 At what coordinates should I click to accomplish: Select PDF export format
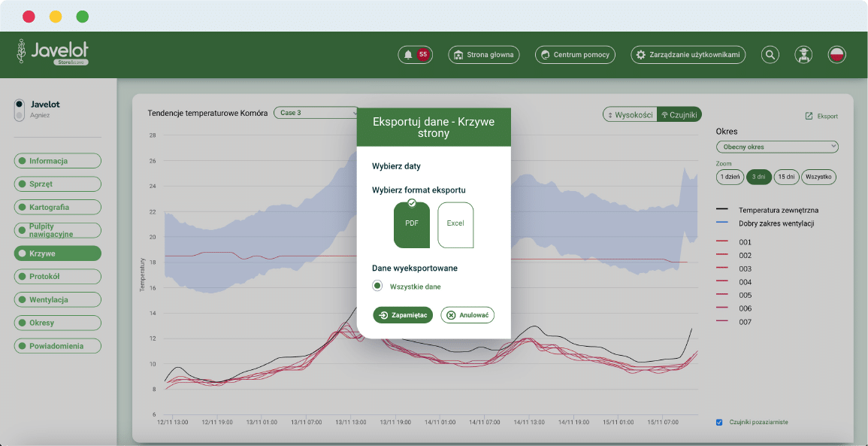click(x=412, y=224)
